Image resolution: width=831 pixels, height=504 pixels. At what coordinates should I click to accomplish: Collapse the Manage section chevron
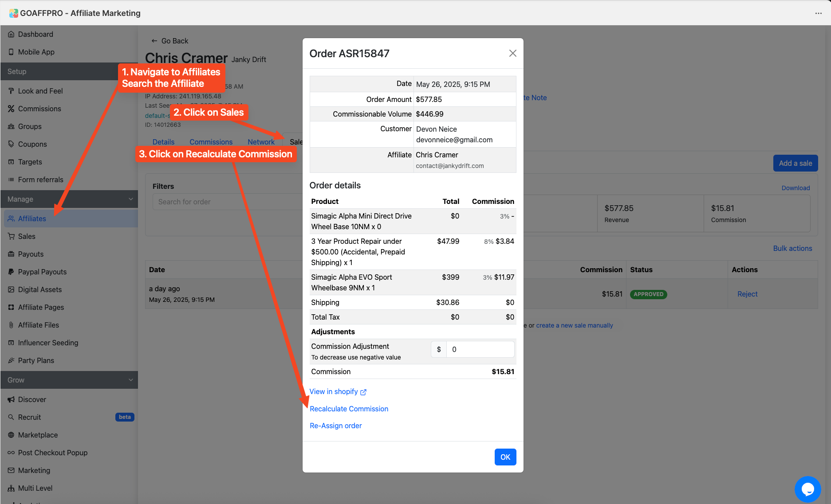tap(131, 199)
